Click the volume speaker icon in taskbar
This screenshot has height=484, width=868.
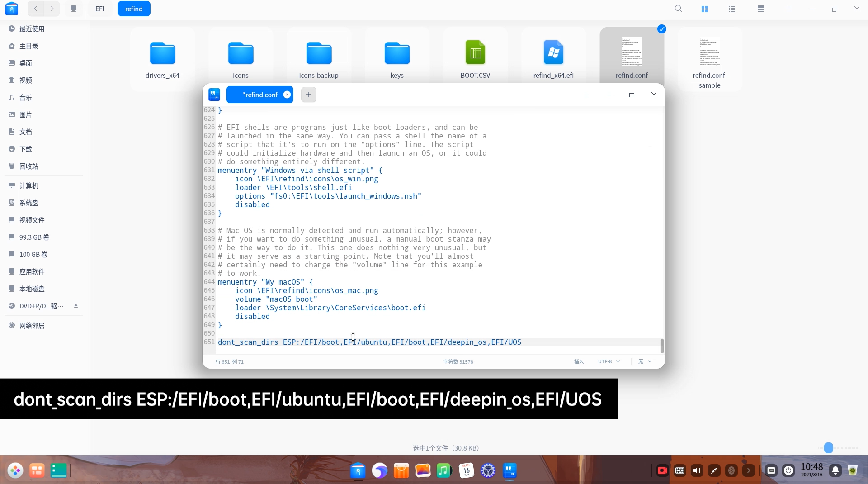[697, 470]
